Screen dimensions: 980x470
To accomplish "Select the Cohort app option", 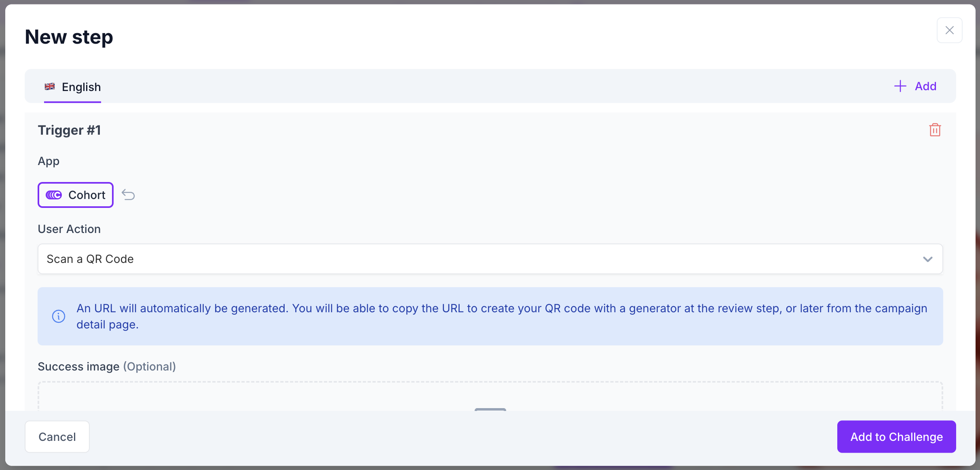I will click(76, 195).
